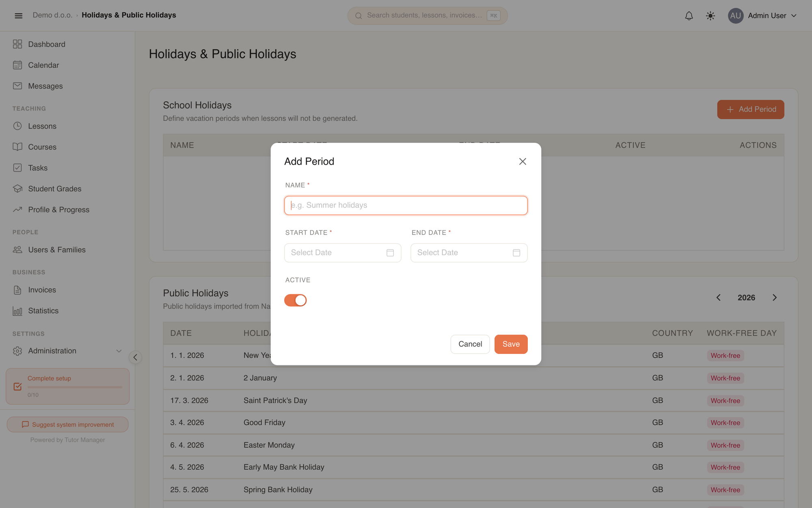The width and height of the screenshot is (812, 508).
Task: Open Messages from the sidebar
Action: (x=45, y=86)
